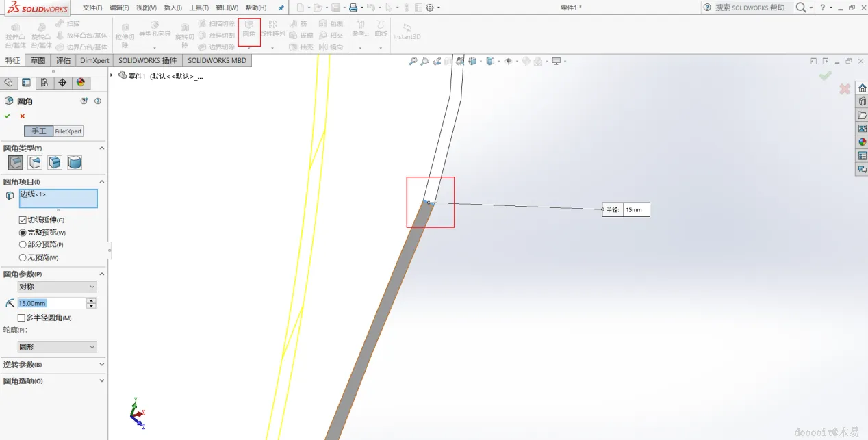This screenshot has width=868, height=440.
Task: Open 工具(T) menu
Action: 199,8
